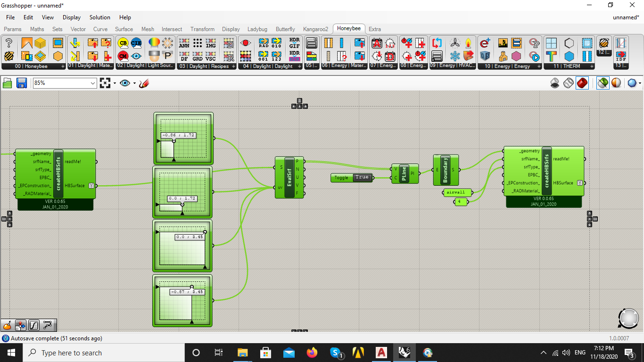
Task: Click the VSC recipe icon
Action: pos(211,56)
